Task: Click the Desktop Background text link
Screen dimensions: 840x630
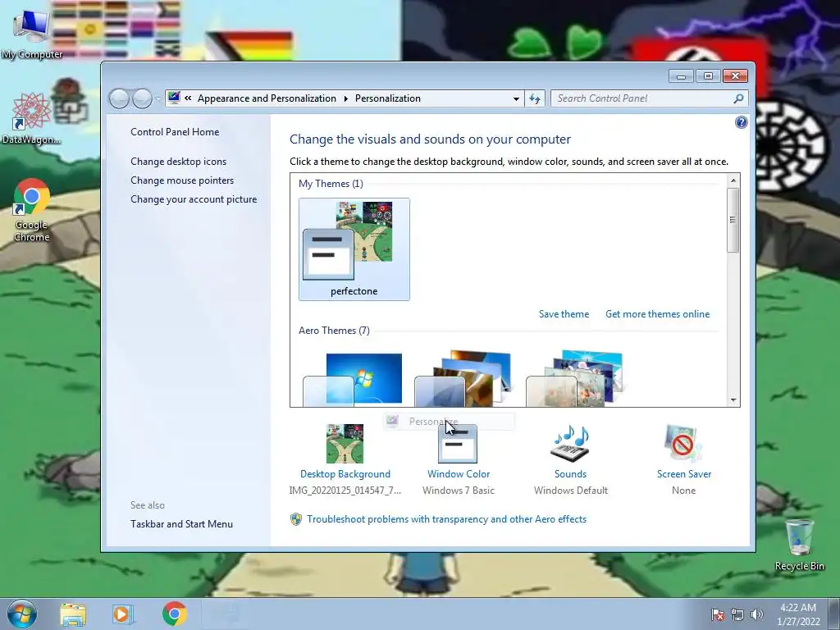Action: pyautogui.click(x=345, y=474)
